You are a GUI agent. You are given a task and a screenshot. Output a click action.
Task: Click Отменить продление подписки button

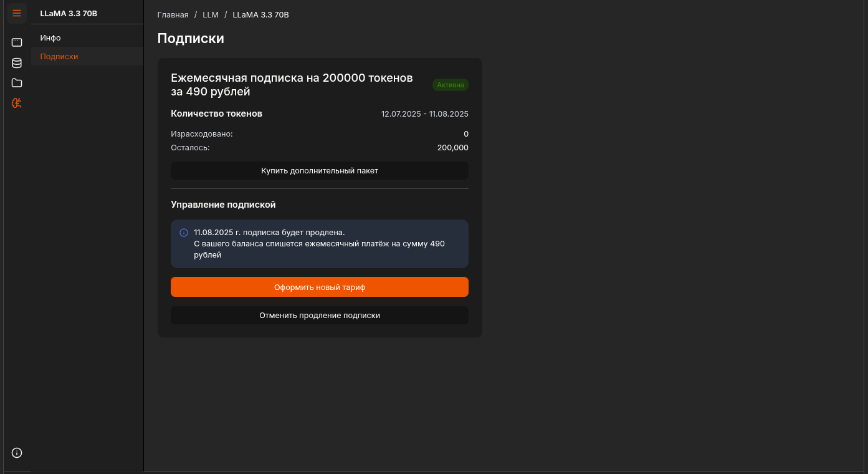[x=320, y=316]
